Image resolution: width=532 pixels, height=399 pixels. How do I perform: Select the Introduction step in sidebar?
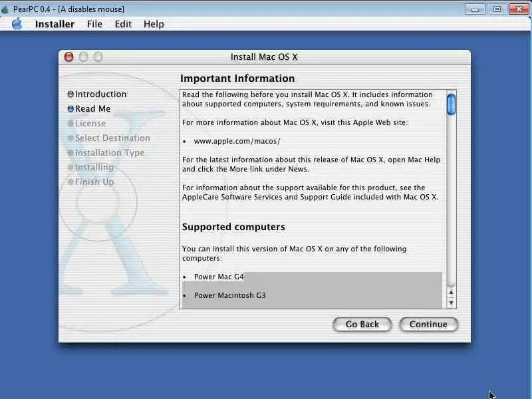tap(101, 94)
